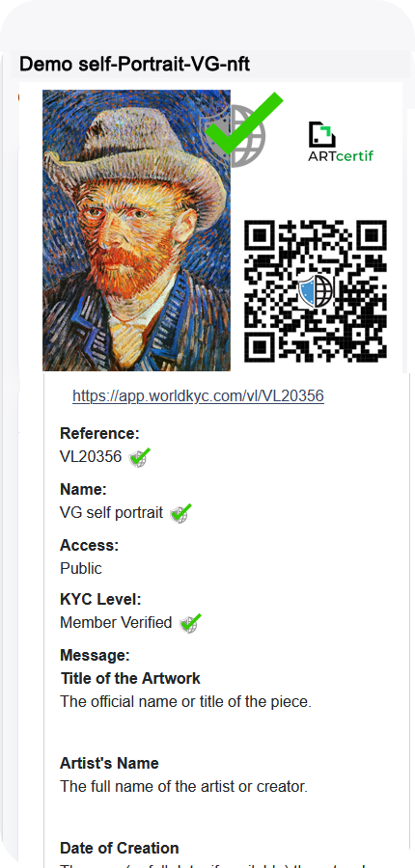Click the VG self portrait name text

111,513
